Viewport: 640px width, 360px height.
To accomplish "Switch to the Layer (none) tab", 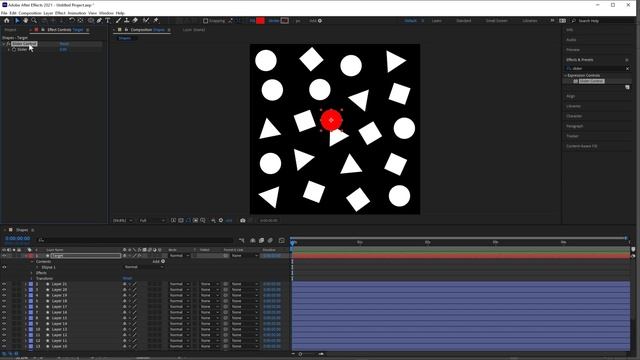I will coord(193,30).
